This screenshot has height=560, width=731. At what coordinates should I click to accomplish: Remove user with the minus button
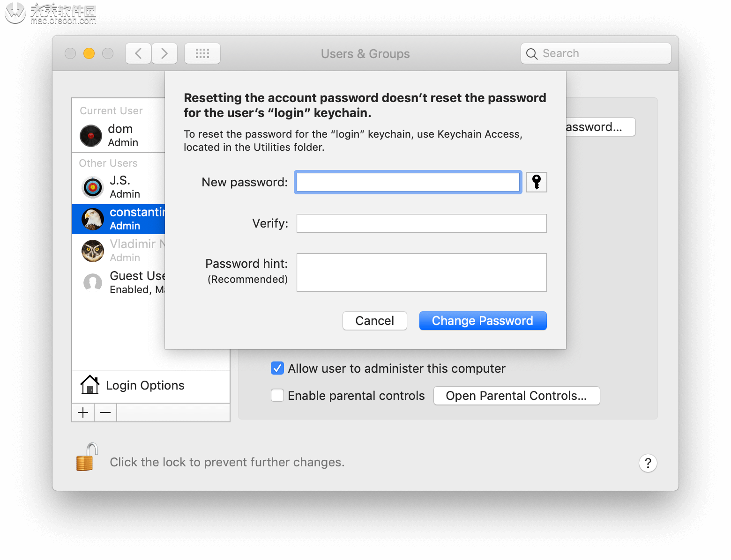(x=105, y=413)
